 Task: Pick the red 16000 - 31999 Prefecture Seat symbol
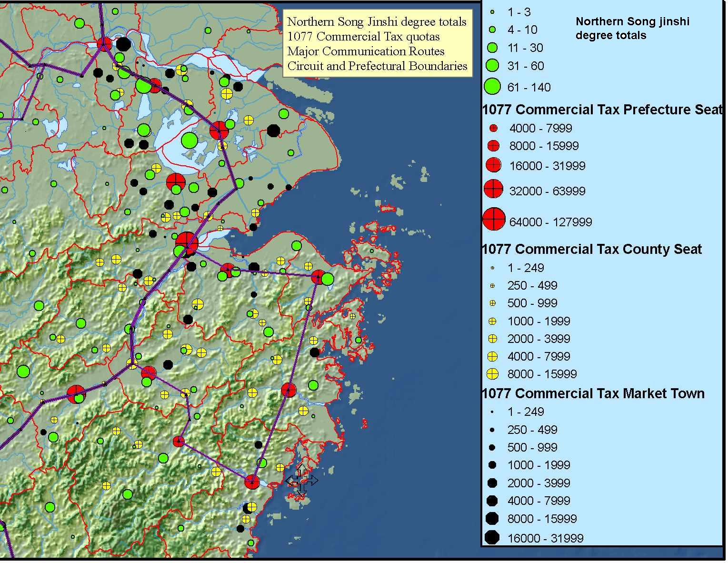pos(493,165)
